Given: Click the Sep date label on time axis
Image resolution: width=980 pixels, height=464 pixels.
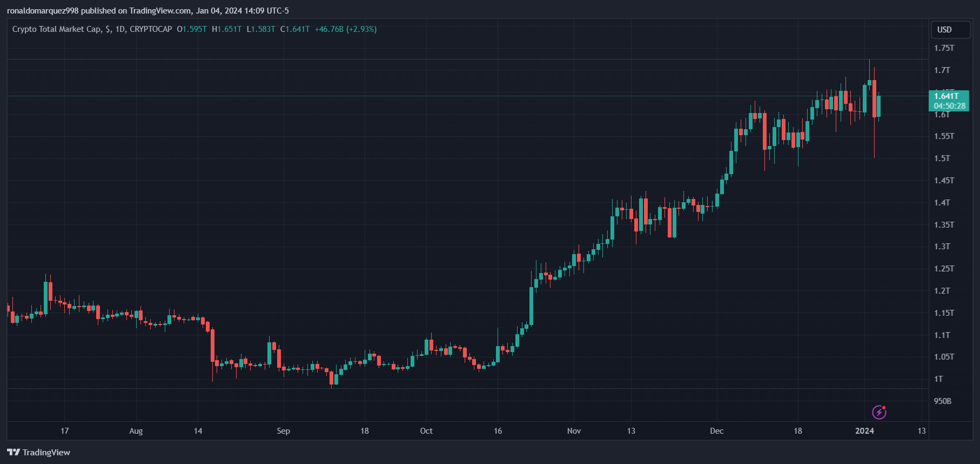Looking at the screenshot, I should click(x=283, y=431).
